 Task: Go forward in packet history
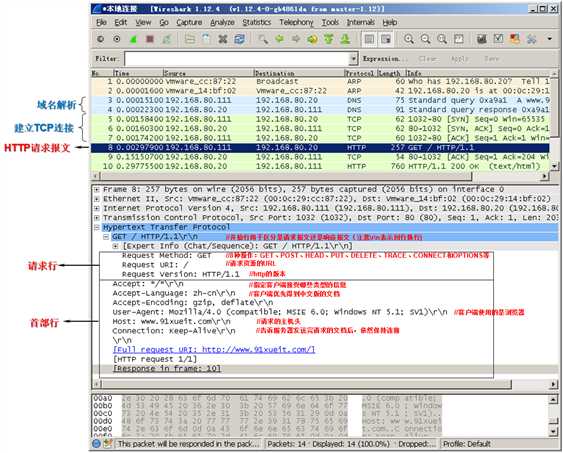pos(296,39)
